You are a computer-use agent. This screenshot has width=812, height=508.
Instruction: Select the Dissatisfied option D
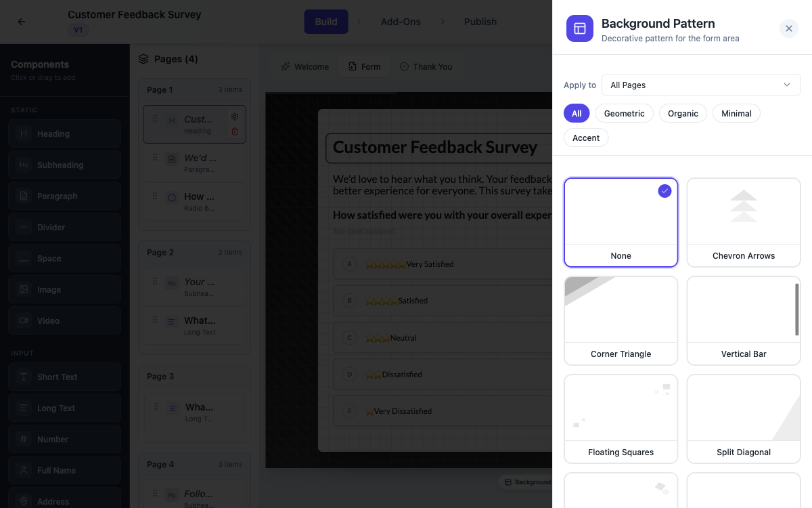pos(443,374)
